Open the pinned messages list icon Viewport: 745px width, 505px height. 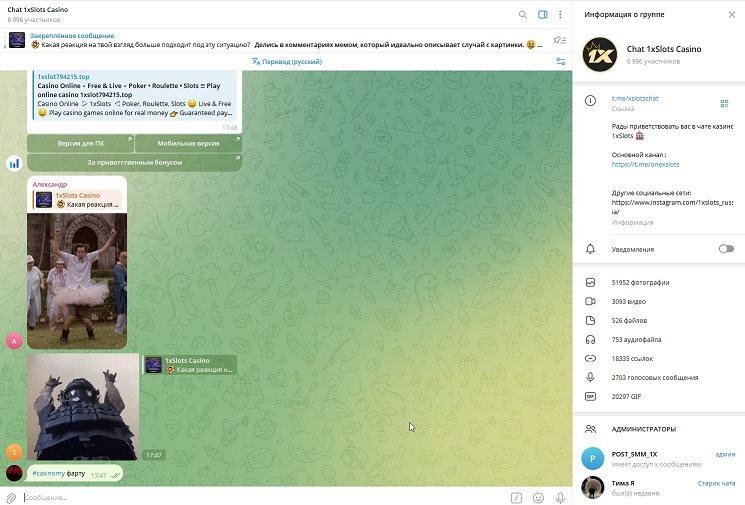pyautogui.click(x=560, y=40)
